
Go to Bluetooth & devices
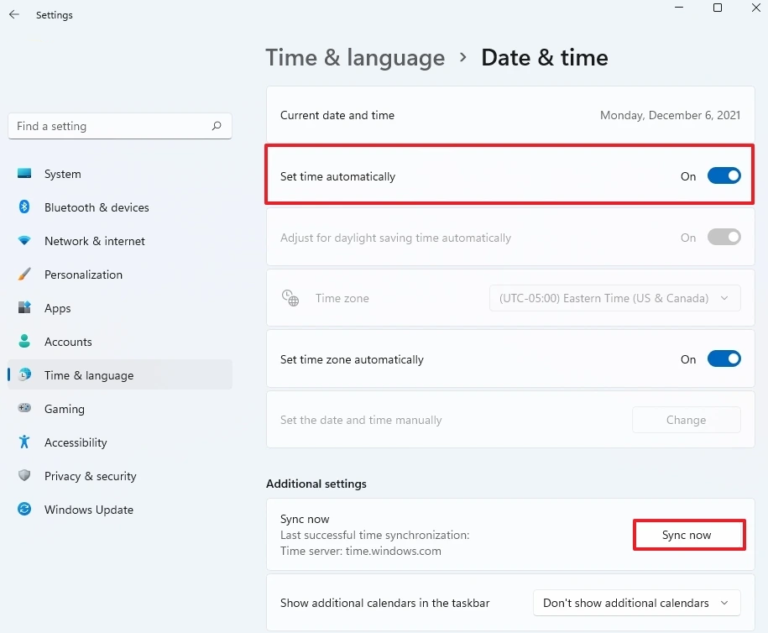coord(120,207)
